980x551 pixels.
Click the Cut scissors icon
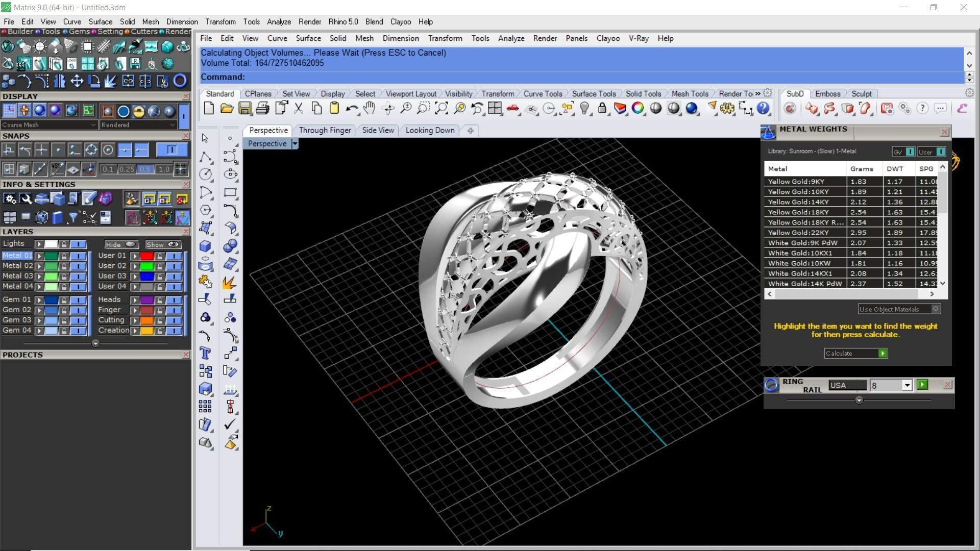pos(299,108)
